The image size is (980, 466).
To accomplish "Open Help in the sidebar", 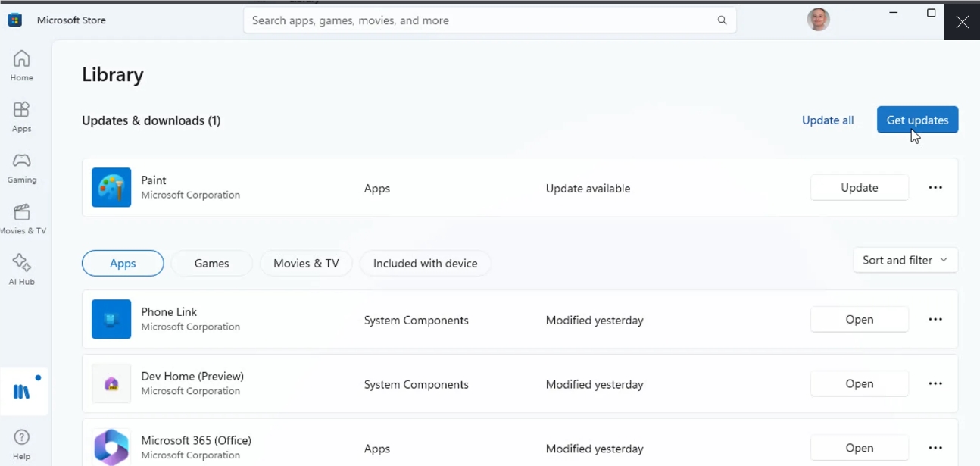I will 21,445.
